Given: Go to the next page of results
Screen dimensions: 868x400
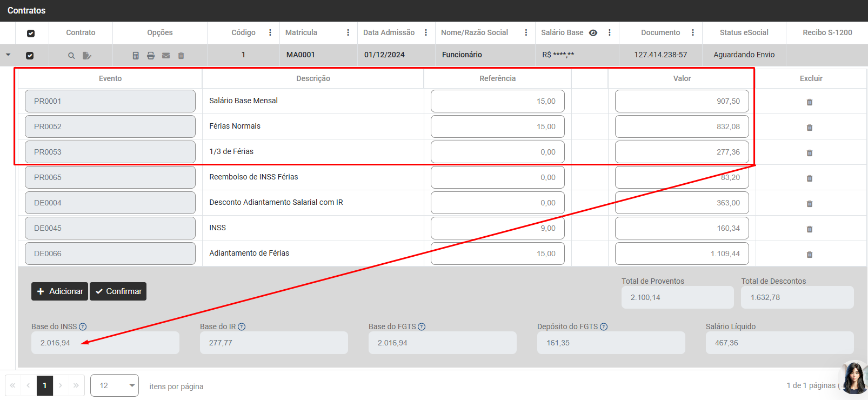Looking at the screenshot, I should coord(61,385).
